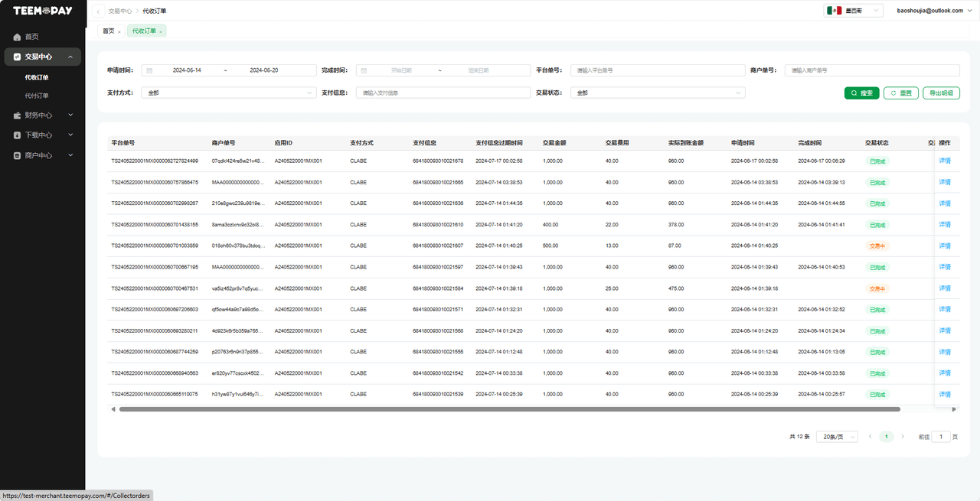Click the 财务中心 wallet icon
Image resolution: width=980 pixels, height=501 pixels.
pyautogui.click(x=17, y=115)
